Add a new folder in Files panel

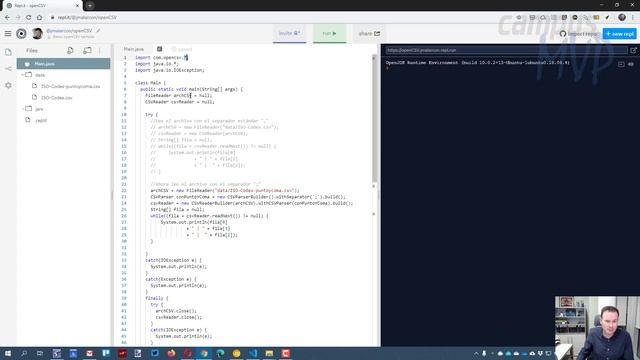(x=87, y=50)
